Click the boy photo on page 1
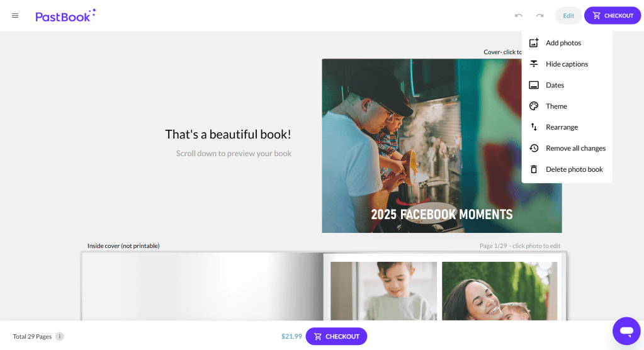 (383, 291)
